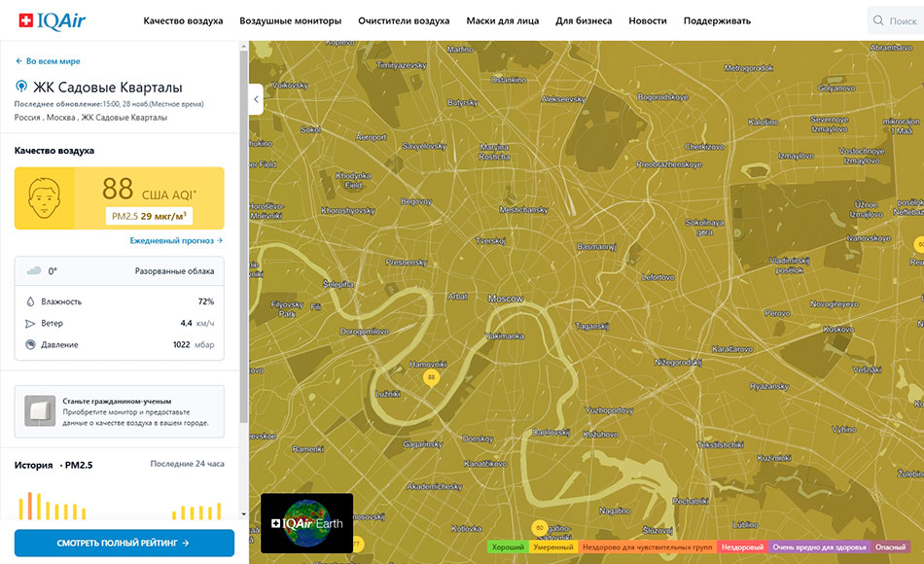Open 'Маски для лица' menu
The height and width of the screenshot is (564, 924).
(503, 20)
